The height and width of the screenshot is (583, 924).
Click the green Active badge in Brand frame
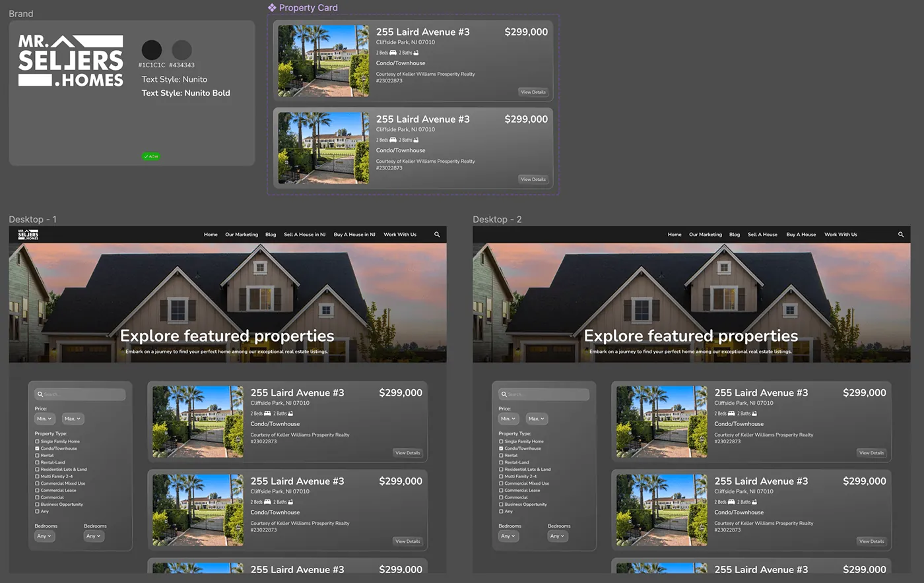click(x=151, y=156)
